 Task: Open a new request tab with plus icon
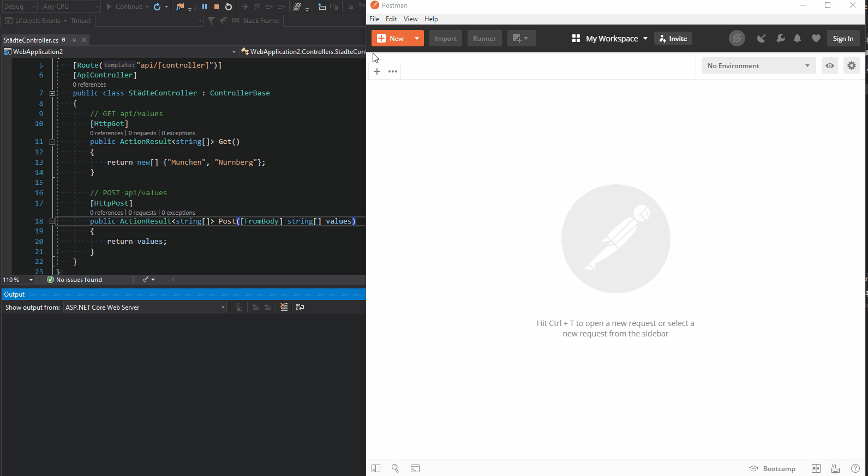click(x=377, y=71)
